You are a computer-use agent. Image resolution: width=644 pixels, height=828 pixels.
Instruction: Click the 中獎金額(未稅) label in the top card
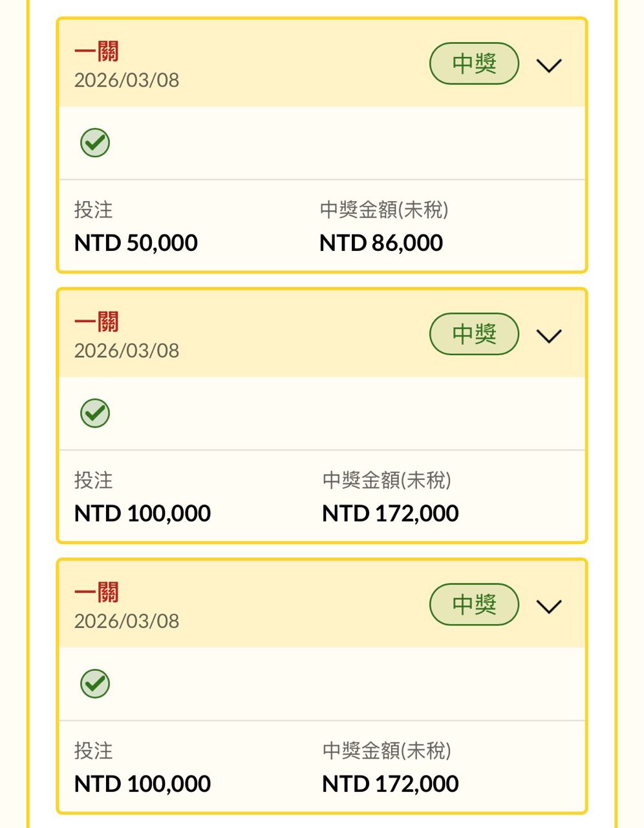(384, 210)
